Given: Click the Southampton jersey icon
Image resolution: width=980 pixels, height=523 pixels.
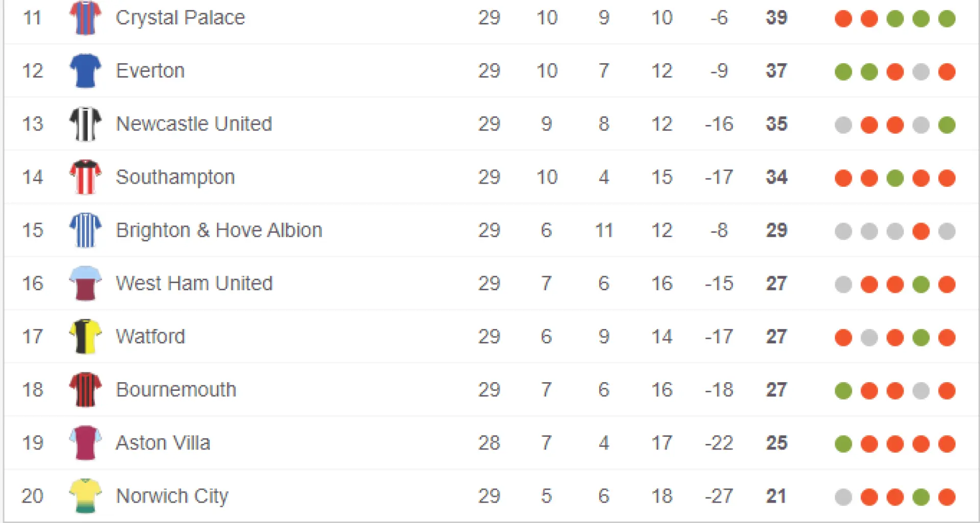Looking at the screenshot, I should pyautogui.click(x=85, y=177).
